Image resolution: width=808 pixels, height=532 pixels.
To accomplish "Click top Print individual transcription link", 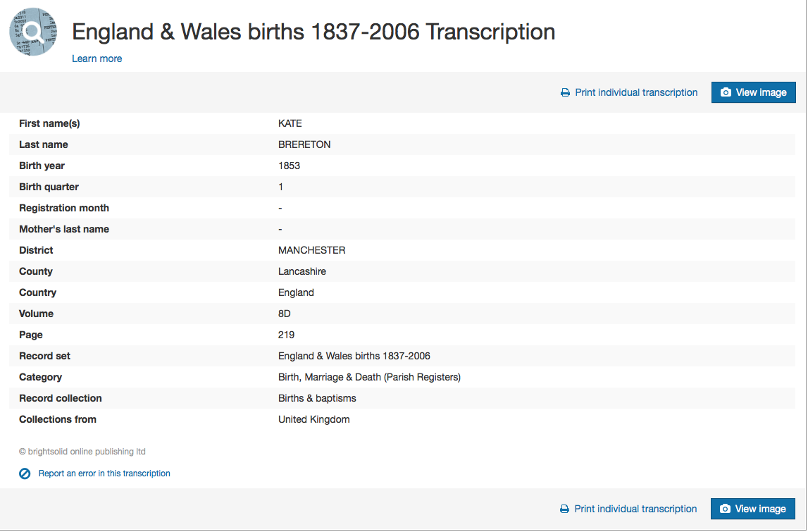I will pos(636,93).
